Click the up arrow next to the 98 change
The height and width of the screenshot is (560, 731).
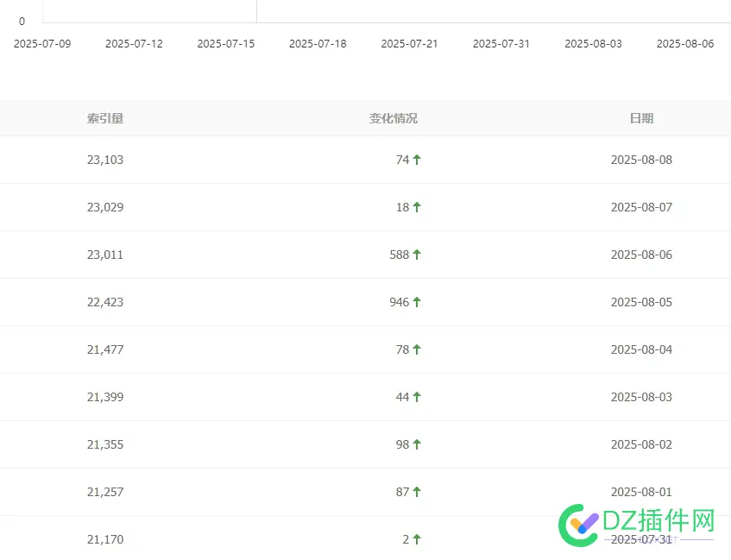415,444
